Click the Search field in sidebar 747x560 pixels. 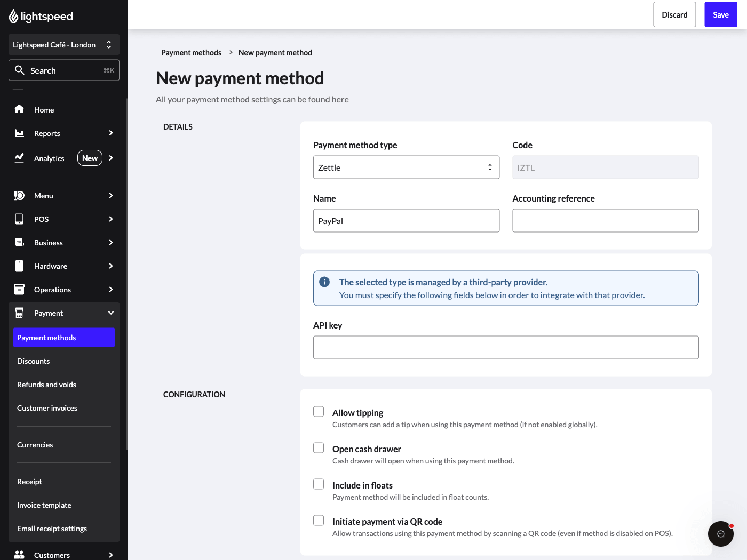64,70
